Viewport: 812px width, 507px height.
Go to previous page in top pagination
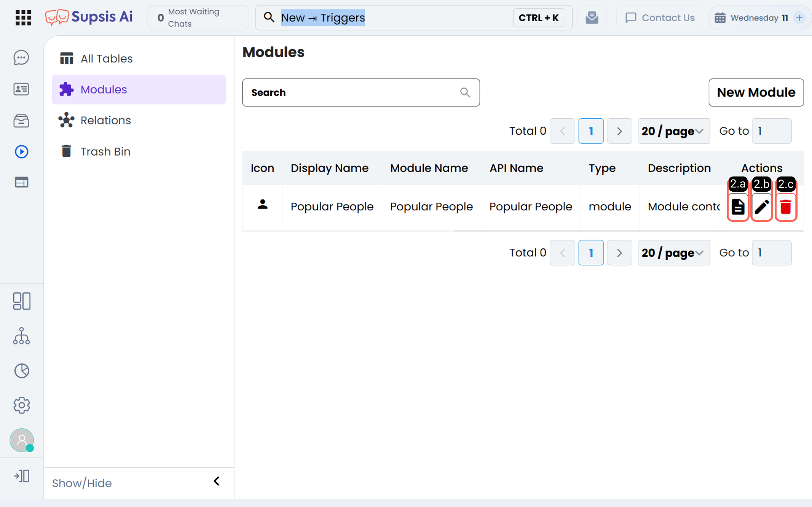[x=562, y=131]
